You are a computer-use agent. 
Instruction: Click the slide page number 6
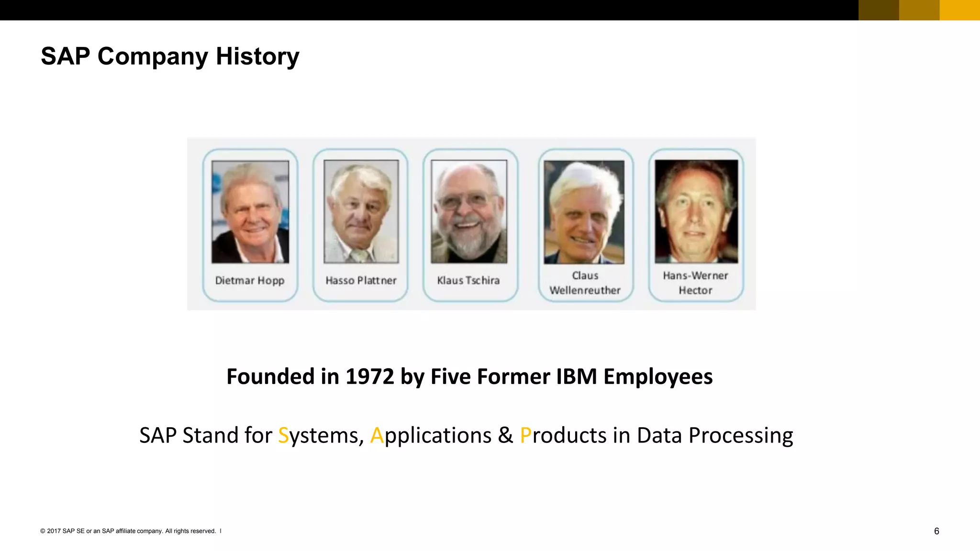tap(936, 531)
